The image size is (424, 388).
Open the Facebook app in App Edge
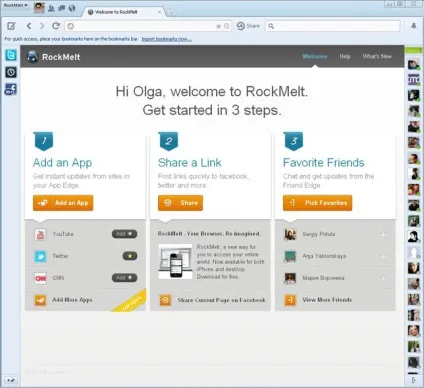pos(11,89)
